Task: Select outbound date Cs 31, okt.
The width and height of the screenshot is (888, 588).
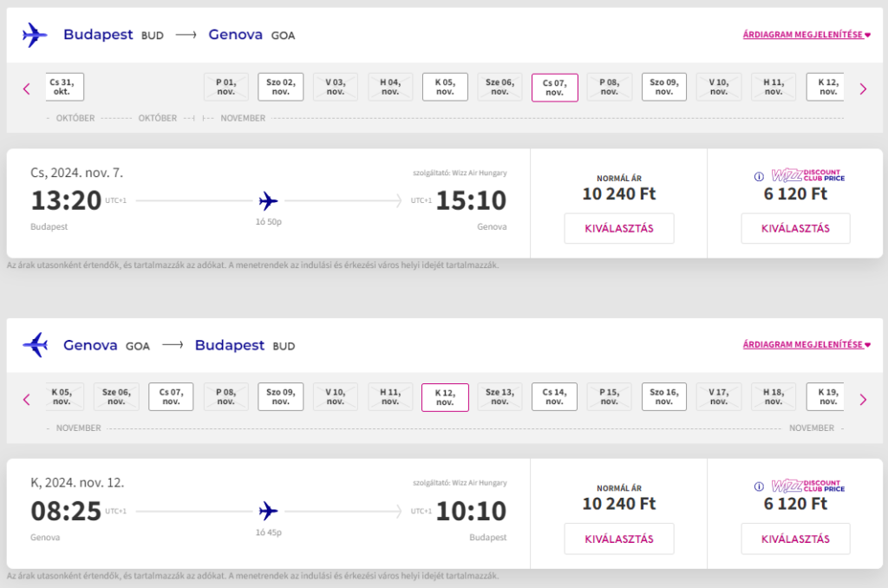Action: tap(64, 87)
